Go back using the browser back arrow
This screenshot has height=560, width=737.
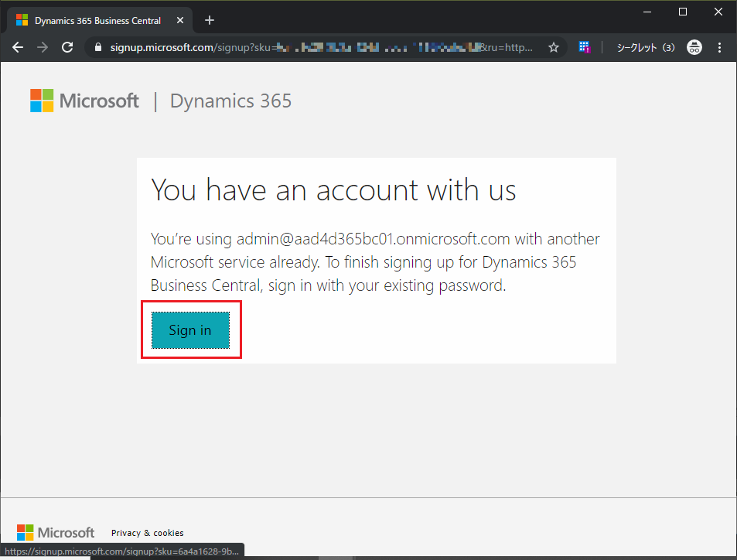coord(18,47)
